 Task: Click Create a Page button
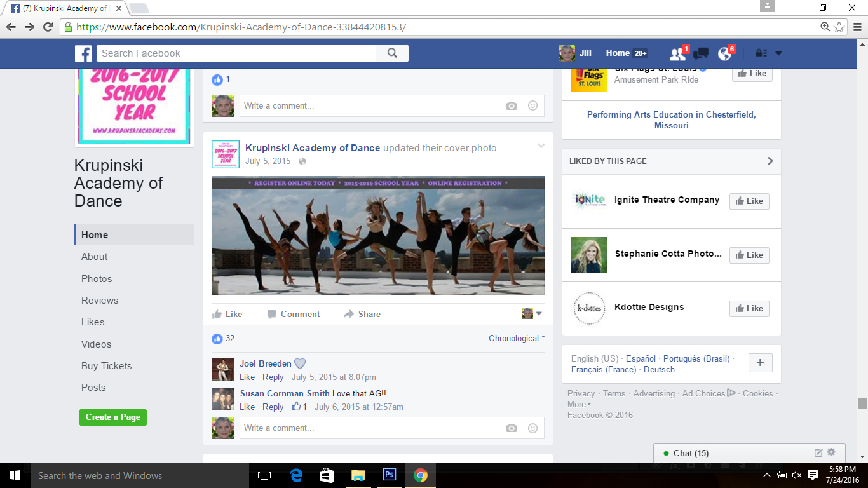pyautogui.click(x=113, y=417)
